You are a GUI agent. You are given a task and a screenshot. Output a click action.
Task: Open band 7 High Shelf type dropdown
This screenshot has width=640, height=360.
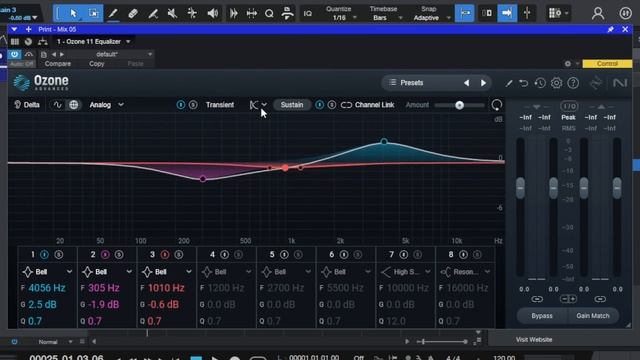click(406, 272)
